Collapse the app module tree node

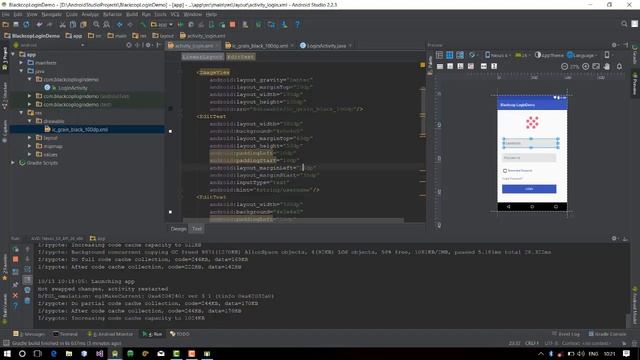(x=13, y=54)
